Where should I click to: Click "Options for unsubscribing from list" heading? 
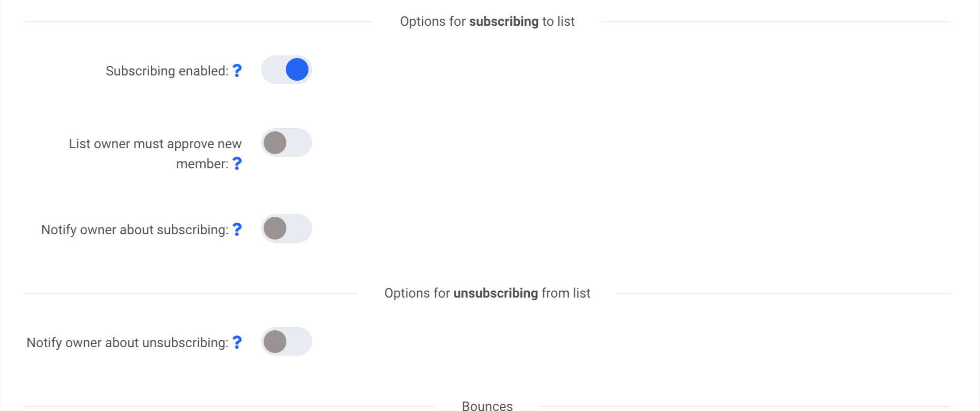click(x=487, y=293)
